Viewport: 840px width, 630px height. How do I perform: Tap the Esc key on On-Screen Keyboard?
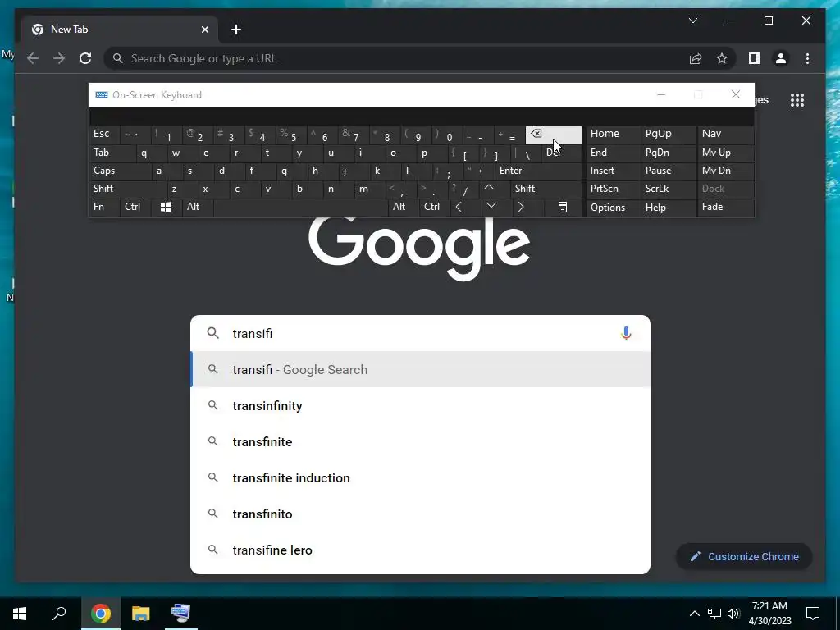pos(104,134)
